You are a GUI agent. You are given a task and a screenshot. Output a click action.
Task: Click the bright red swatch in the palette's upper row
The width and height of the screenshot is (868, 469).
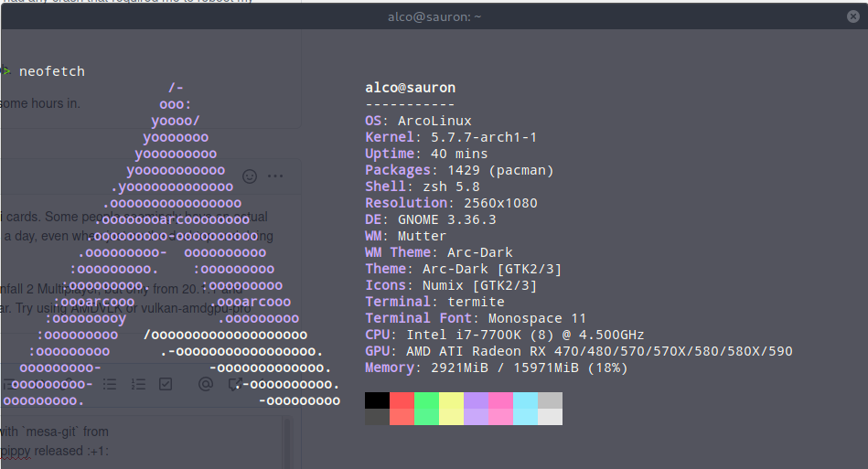[402, 400]
